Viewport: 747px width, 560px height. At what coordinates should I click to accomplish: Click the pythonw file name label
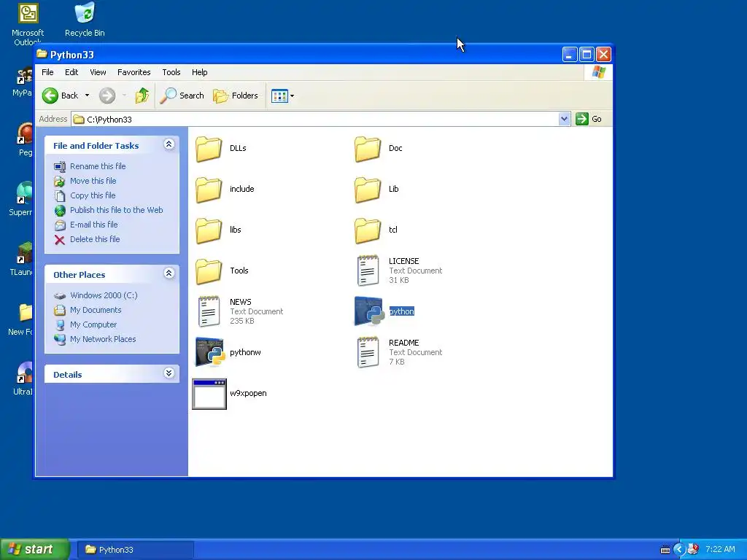pyautogui.click(x=245, y=352)
